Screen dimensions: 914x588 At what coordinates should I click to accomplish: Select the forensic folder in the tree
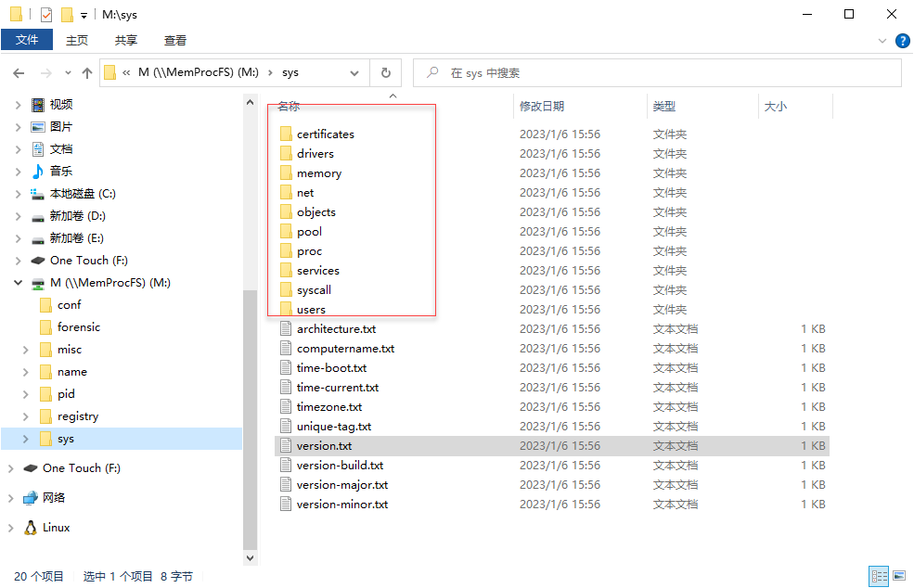(x=78, y=327)
